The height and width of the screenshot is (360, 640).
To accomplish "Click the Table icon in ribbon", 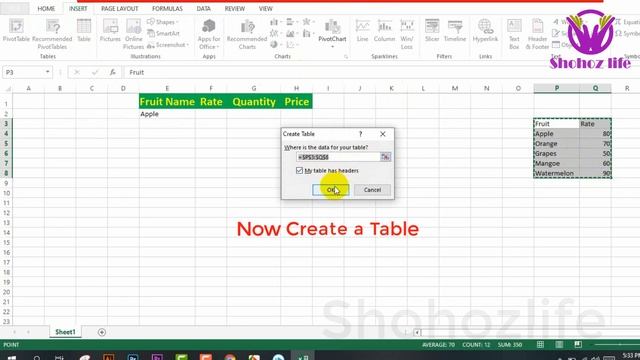I will pyautogui.click(x=84, y=30).
